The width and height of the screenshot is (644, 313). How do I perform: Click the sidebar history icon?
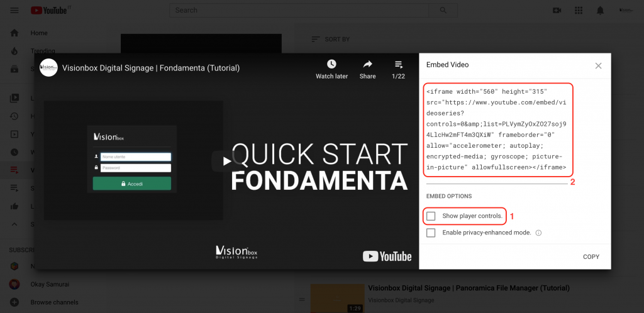coord(14,116)
